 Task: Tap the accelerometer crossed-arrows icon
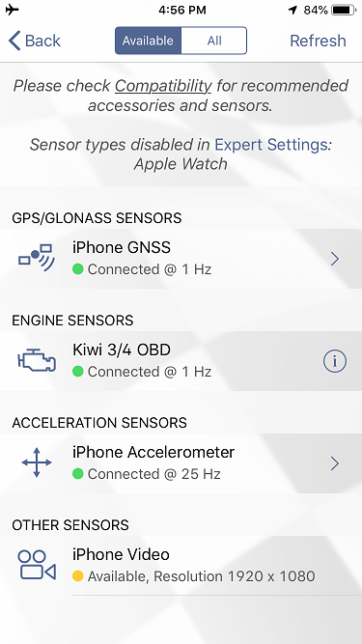pos(37,462)
